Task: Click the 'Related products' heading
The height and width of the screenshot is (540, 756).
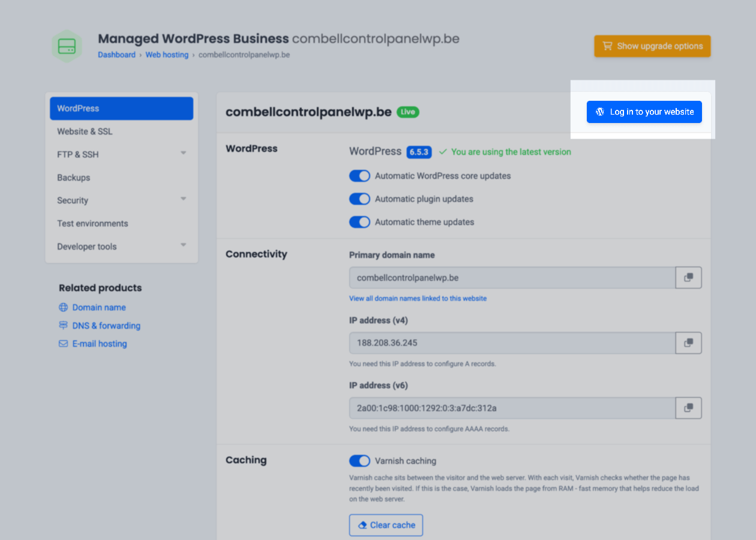Action: coord(100,288)
